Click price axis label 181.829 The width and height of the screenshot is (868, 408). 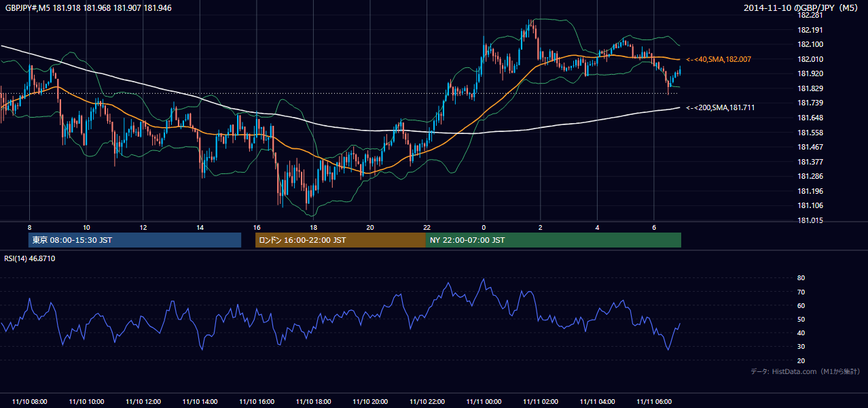click(810, 88)
